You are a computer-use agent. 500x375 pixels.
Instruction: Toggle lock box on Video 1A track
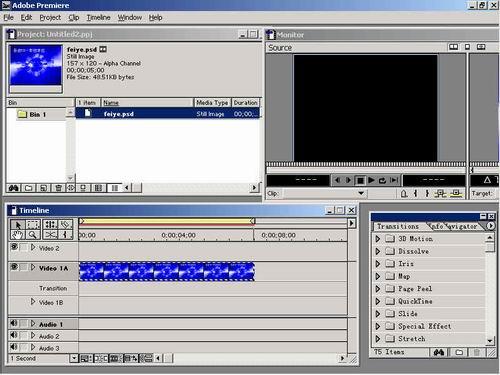24,267
